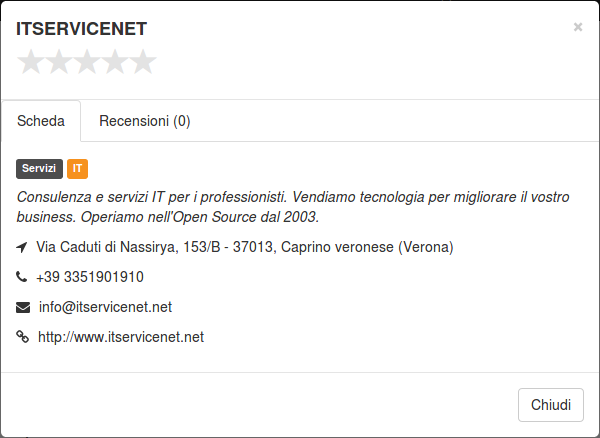Select the orange IT tag badge
This screenshot has height=438, width=600.
[x=77, y=169]
